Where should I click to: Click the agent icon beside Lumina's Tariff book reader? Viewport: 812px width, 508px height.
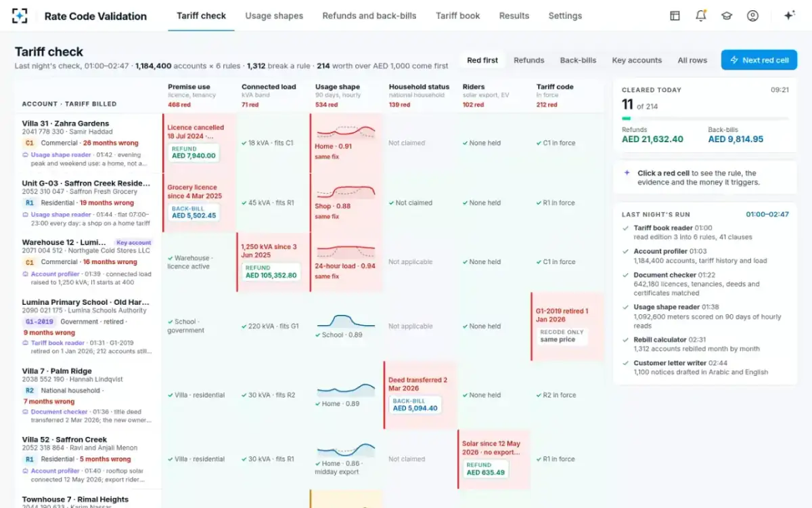coord(26,343)
